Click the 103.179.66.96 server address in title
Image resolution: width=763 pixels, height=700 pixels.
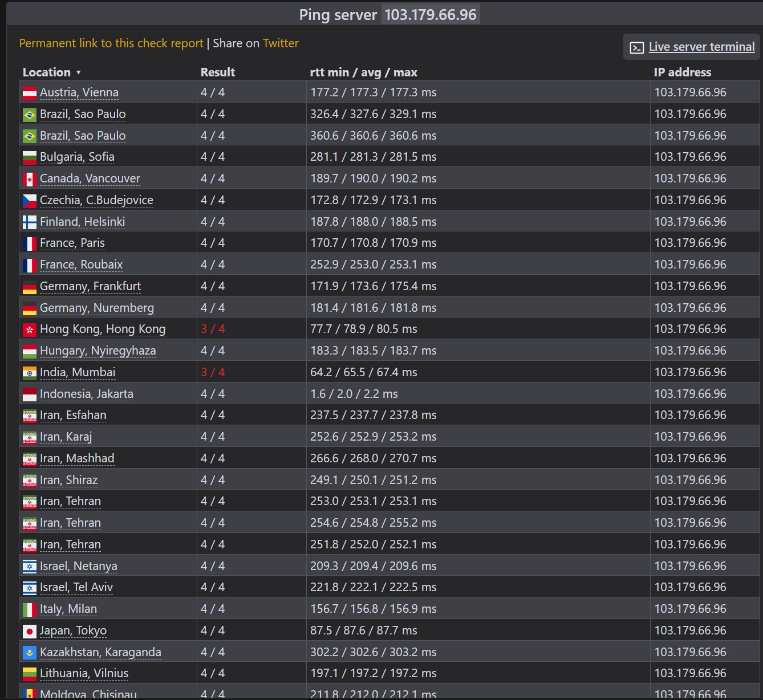431,14
